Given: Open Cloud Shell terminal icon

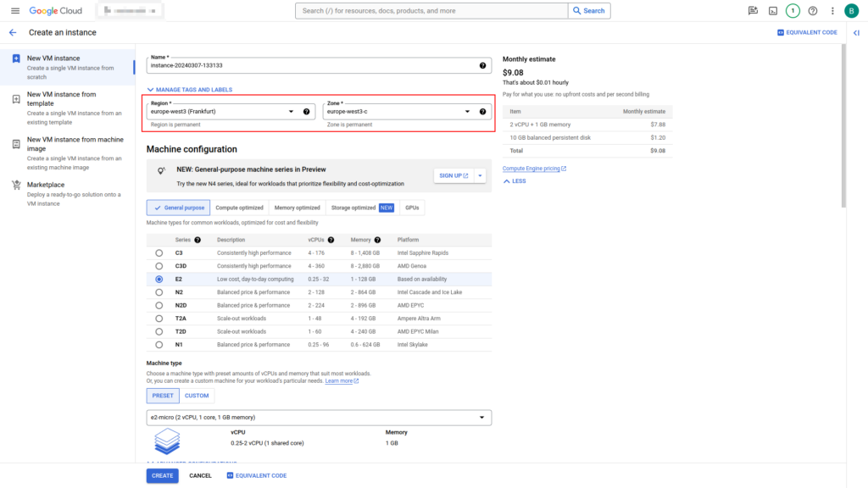Looking at the screenshot, I should click(772, 11).
